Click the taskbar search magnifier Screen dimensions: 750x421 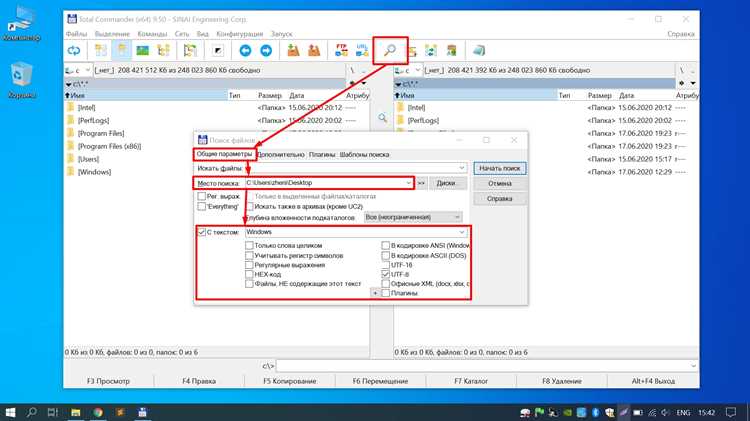pos(32,412)
